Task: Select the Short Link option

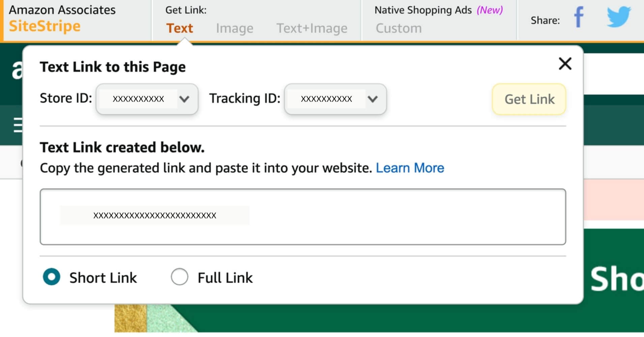Action: coord(51,277)
